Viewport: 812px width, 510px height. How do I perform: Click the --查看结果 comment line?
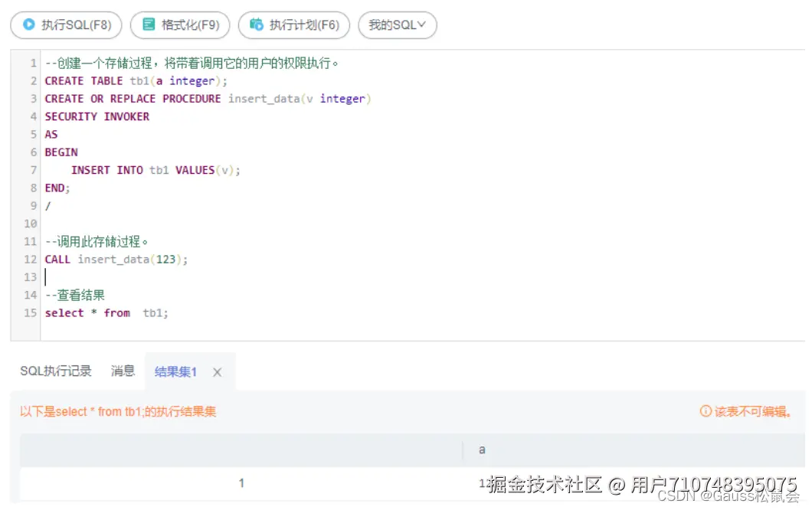pyautogui.click(x=75, y=295)
